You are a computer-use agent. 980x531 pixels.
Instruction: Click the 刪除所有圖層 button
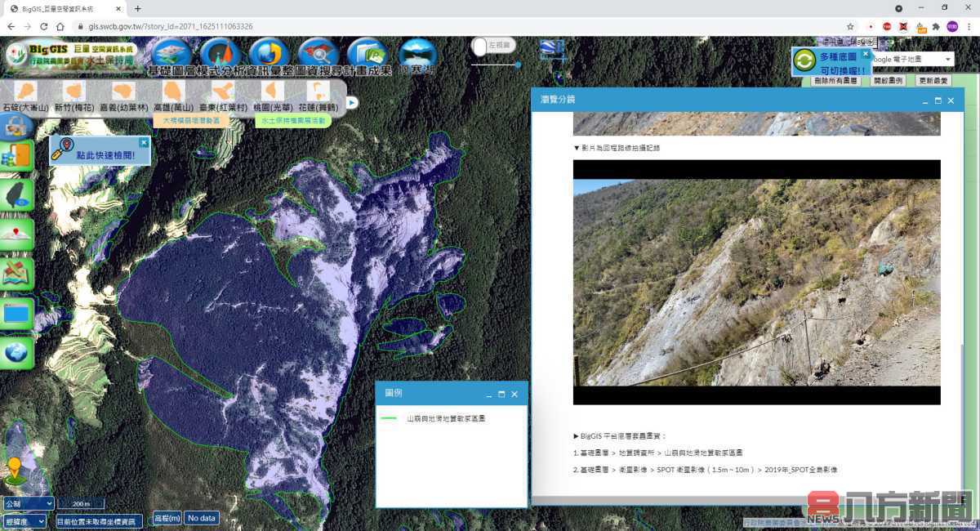coord(836,81)
